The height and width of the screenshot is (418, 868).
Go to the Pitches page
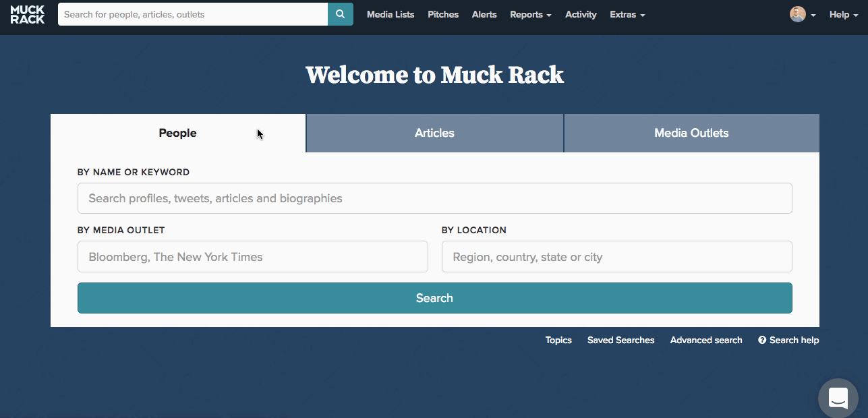[x=442, y=14]
